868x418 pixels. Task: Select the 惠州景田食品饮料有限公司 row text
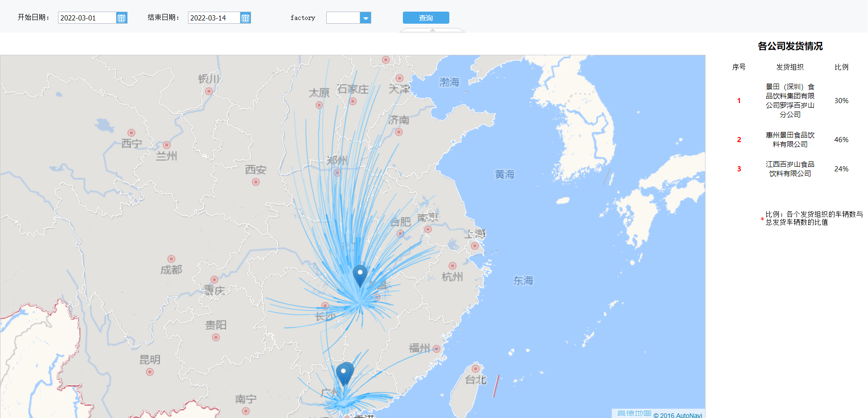790,139
